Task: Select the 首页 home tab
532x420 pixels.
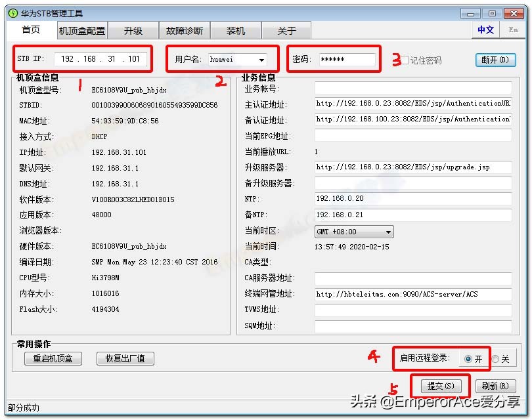Action: (x=30, y=30)
